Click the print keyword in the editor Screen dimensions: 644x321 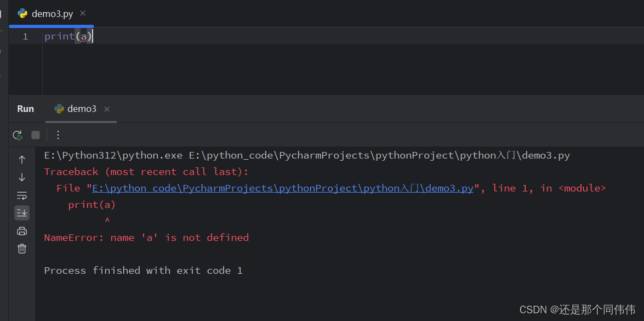coord(60,37)
